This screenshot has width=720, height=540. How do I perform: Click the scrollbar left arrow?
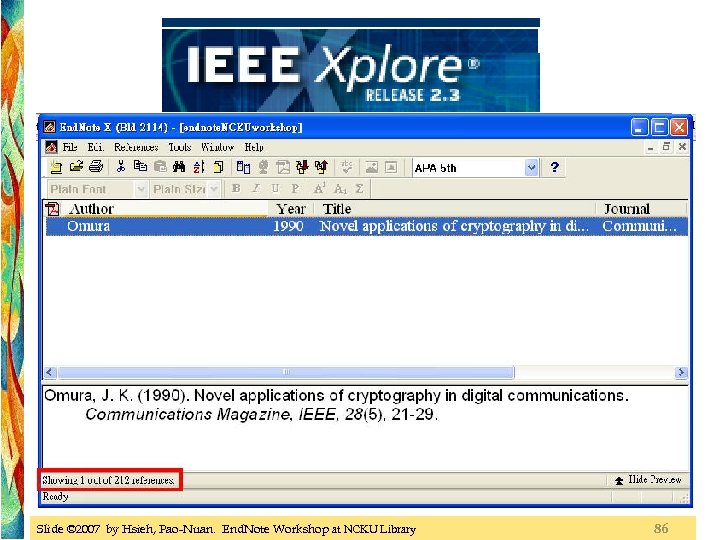[50, 372]
